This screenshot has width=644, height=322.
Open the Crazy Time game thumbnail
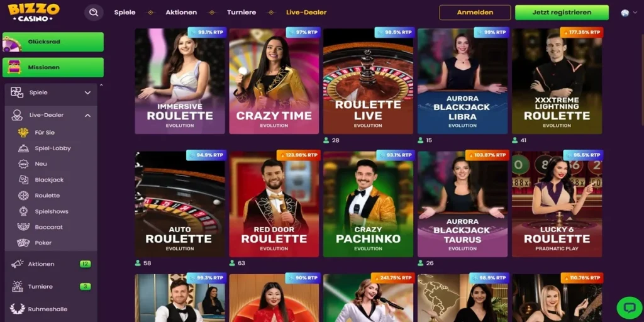[274, 81]
